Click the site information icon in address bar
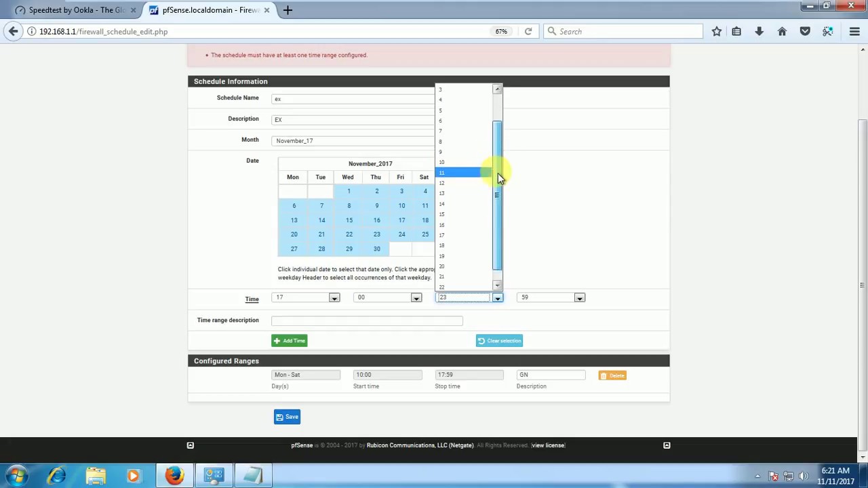 (x=31, y=31)
